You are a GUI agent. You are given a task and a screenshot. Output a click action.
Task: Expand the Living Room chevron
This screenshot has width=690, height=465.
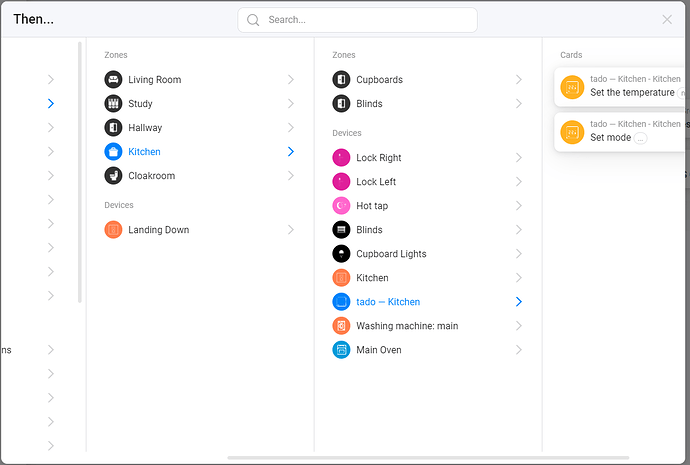tap(291, 80)
